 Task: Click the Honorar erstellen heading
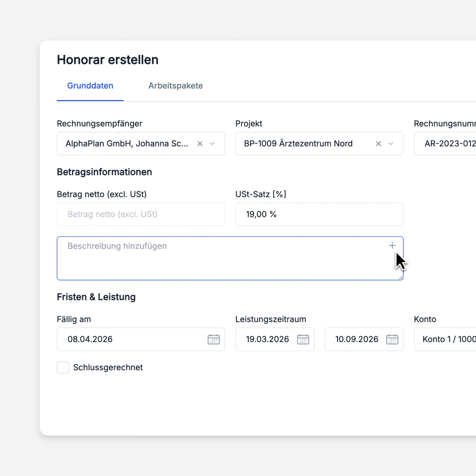pos(108,60)
